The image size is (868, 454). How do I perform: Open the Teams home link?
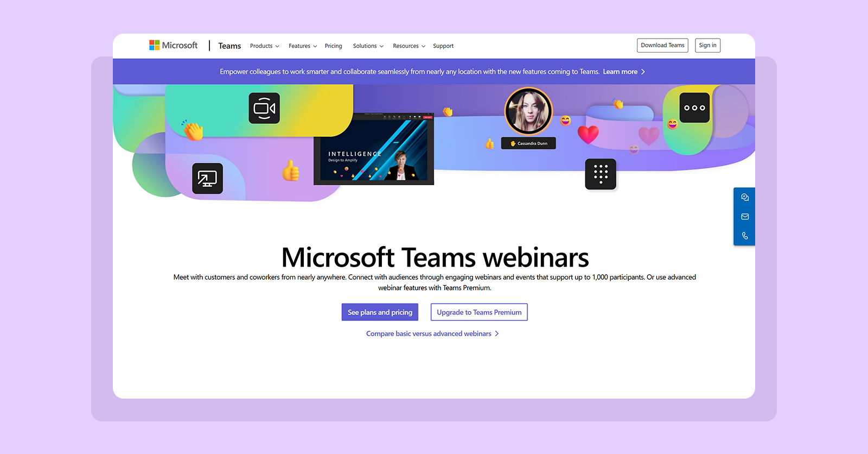coord(229,46)
